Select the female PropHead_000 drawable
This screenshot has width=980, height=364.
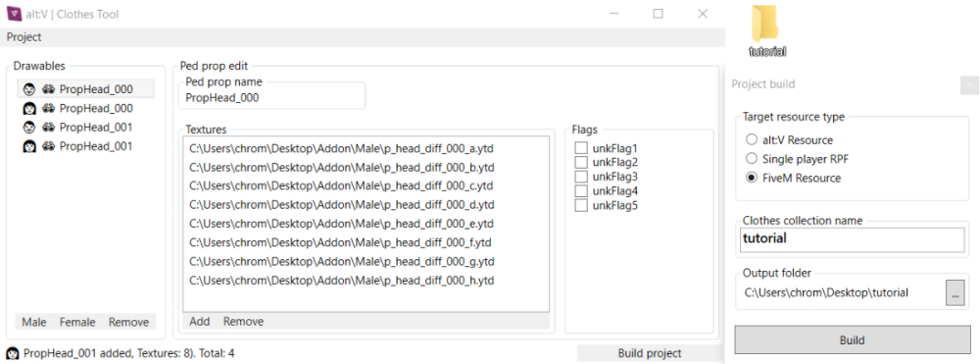[x=85, y=108]
